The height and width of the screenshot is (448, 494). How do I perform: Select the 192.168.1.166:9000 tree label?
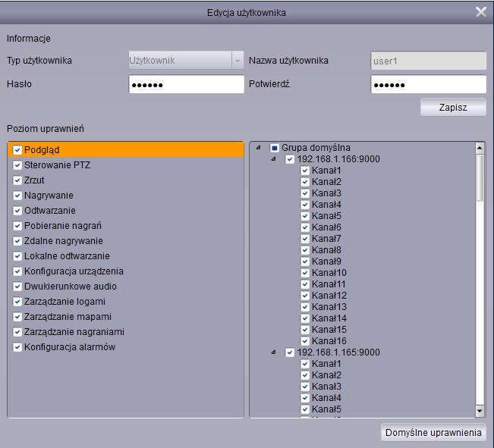click(x=338, y=159)
